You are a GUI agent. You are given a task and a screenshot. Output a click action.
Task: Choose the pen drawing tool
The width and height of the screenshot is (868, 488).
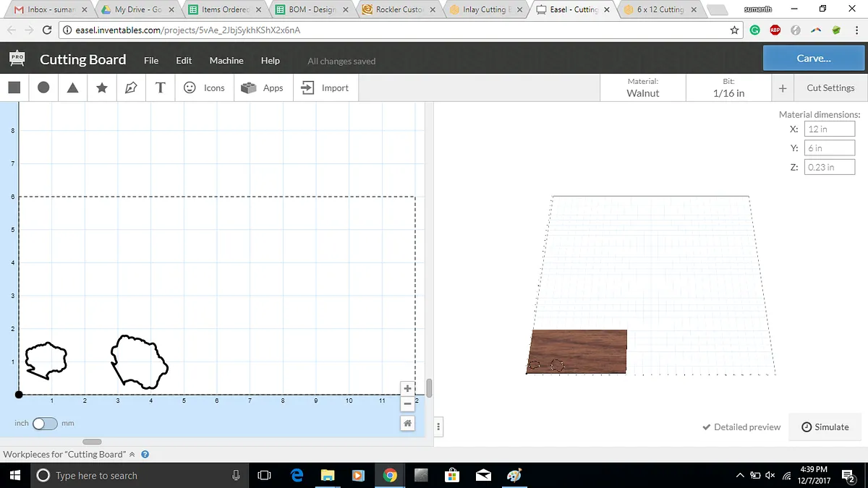pos(131,87)
